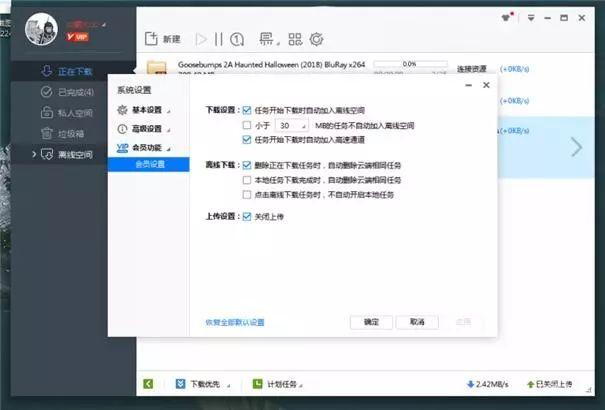Click 取消 to cancel settings
The width and height of the screenshot is (605, 410).
pos(417,322)
